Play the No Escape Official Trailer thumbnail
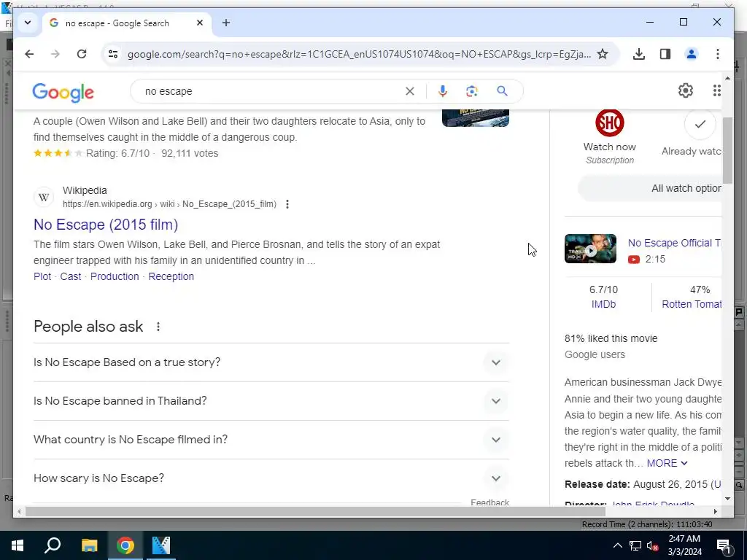Screen dimensions: 747x560 click(590, 249)
